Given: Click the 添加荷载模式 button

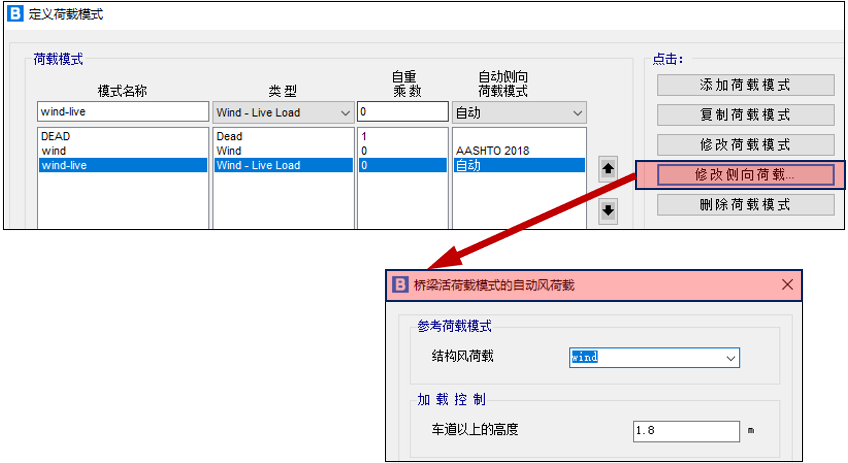Looking at the screenshot, I should coord(745,85).
